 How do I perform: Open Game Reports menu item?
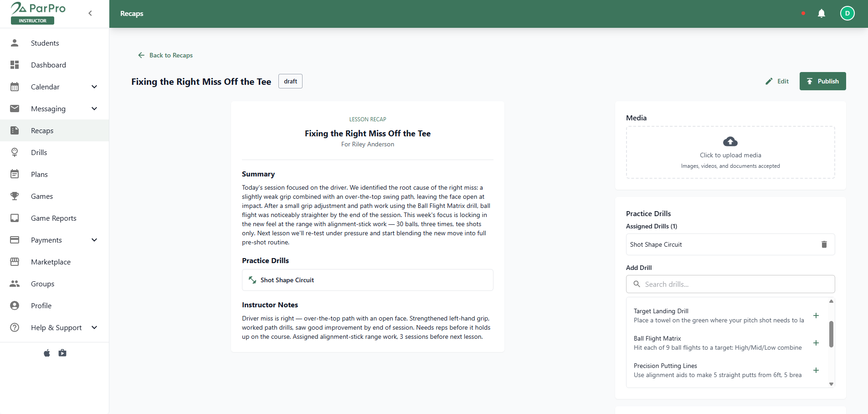point(54,218)
